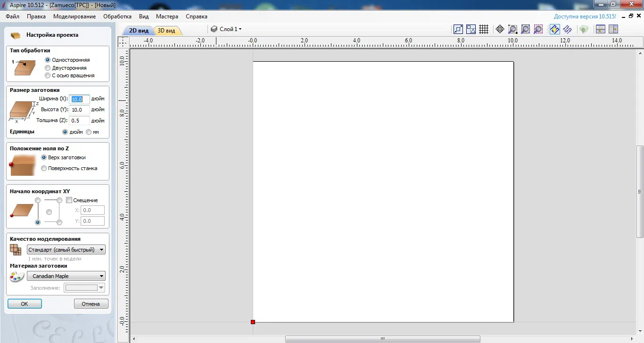Expand the Canadian Maple material dropdown
The width and height of the screenshot is (644, 343).
(x=66, y=276)
